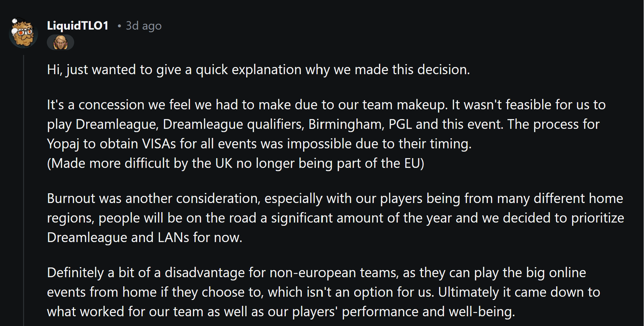Collapse the comment using the vertical thread line

(24, 189)
